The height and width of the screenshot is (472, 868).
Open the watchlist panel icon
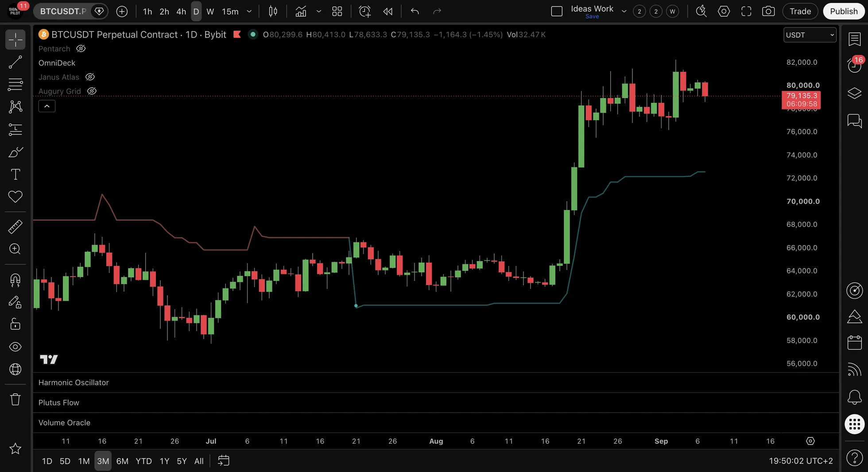(854, 39)
